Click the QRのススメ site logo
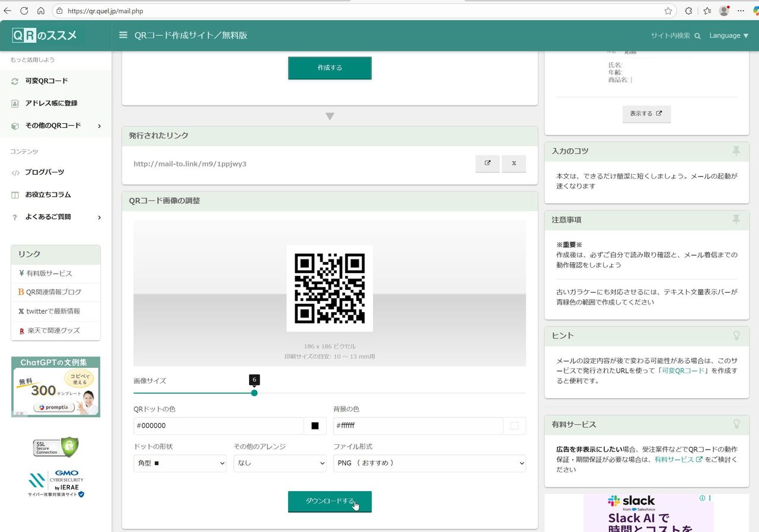The width and height of the screenshot is (759, 532). click(44, 36)
